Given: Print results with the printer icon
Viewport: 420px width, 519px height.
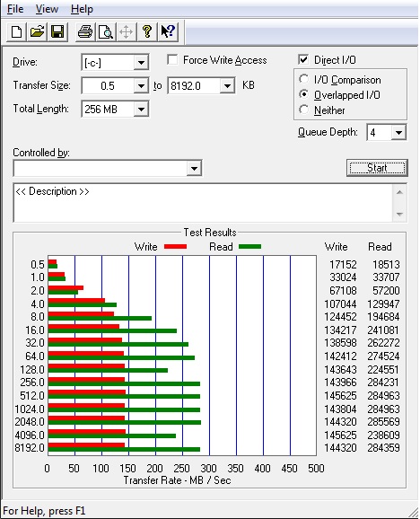Looking at the screenshot, I should tap(85, 32).
